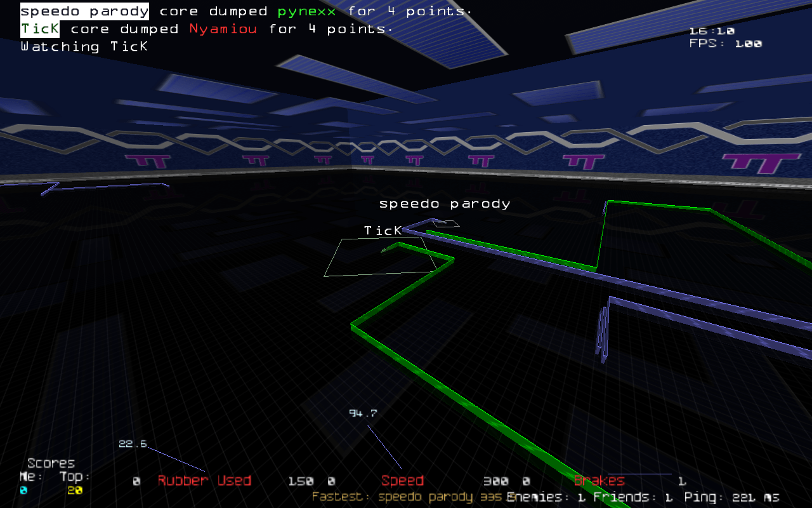Click the small cycle outline under speedo parody label
Viewport: 812px width, 508px height.
click(446, 224)
